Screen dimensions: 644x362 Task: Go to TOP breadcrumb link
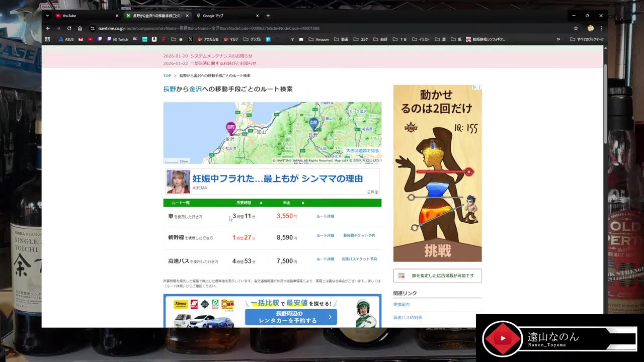click(x=167, y=75)
